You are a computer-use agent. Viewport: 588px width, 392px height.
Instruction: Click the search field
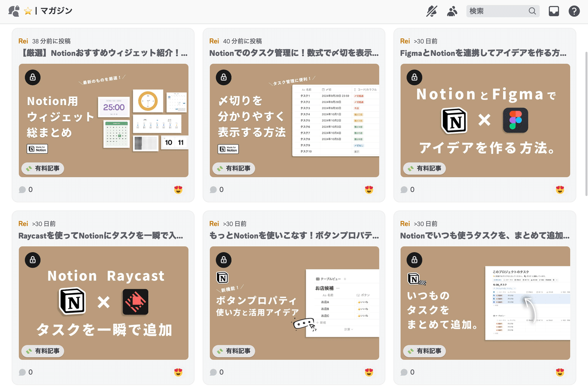pyautogui.click(x=503, y=11)
